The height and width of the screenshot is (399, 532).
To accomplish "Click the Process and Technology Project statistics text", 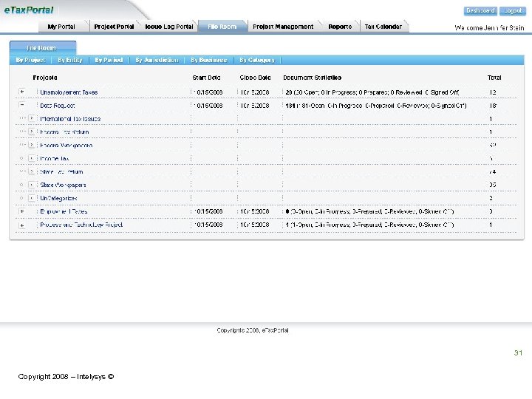I will coord(369,225).
